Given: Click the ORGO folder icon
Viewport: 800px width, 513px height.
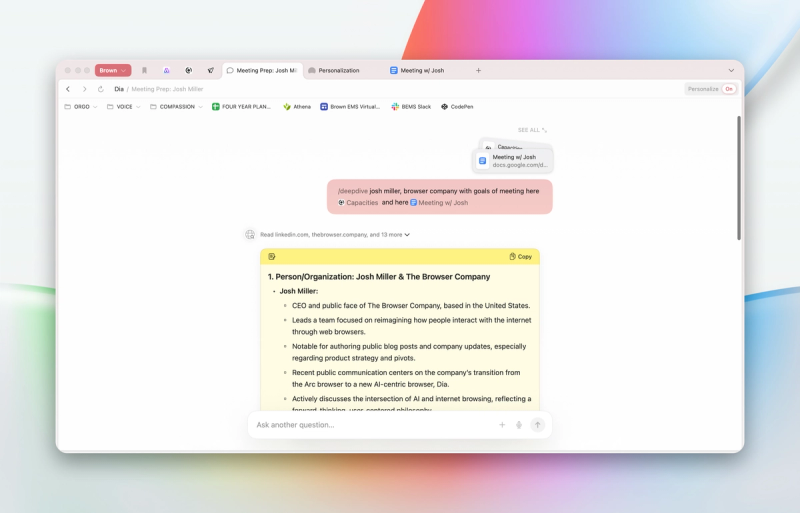Looking at the screenshot, I should click(x=67, y=107).
